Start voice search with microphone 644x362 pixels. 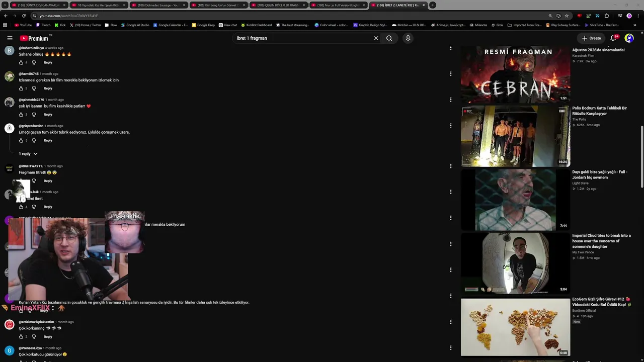408,38
